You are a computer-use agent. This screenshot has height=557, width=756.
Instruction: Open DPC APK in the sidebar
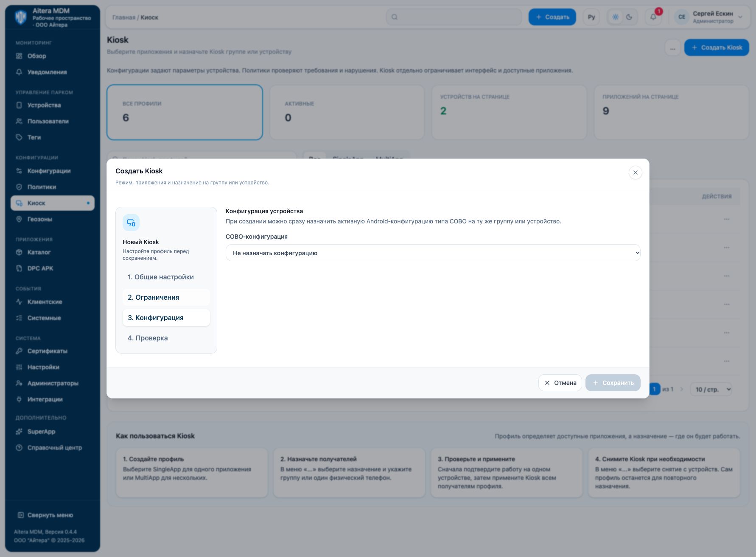pos(53,268)
